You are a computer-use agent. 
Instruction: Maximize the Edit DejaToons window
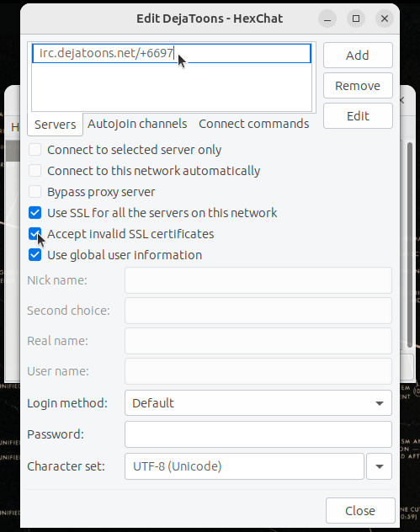[x=356, y=19]
